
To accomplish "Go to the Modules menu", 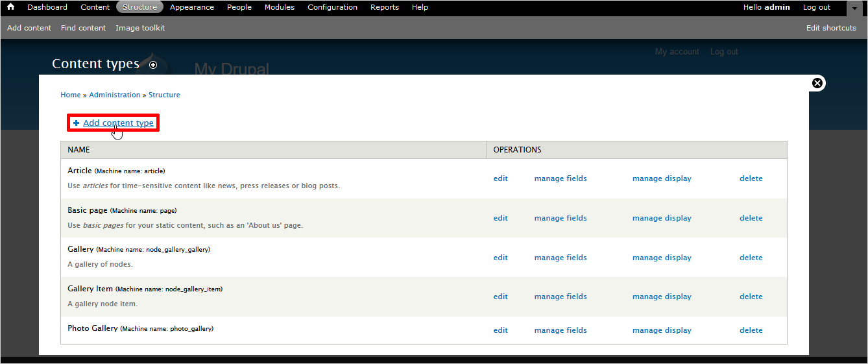I will (x=279, y=7).
